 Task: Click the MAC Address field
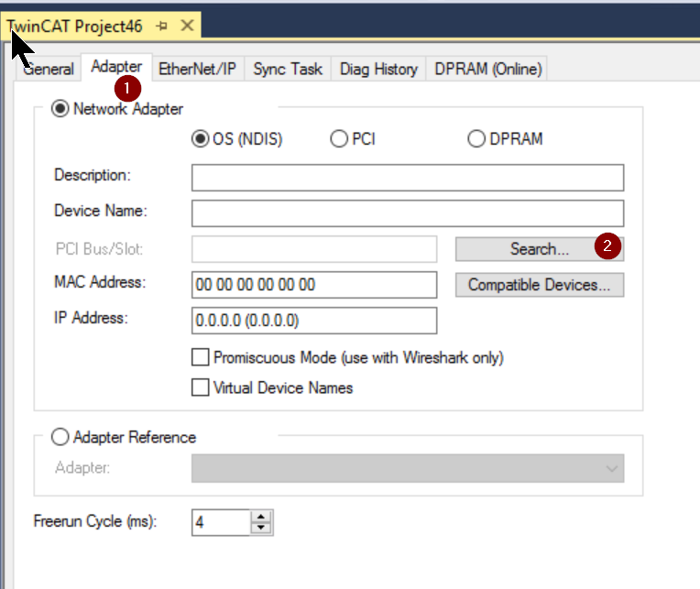click(314, 285)
